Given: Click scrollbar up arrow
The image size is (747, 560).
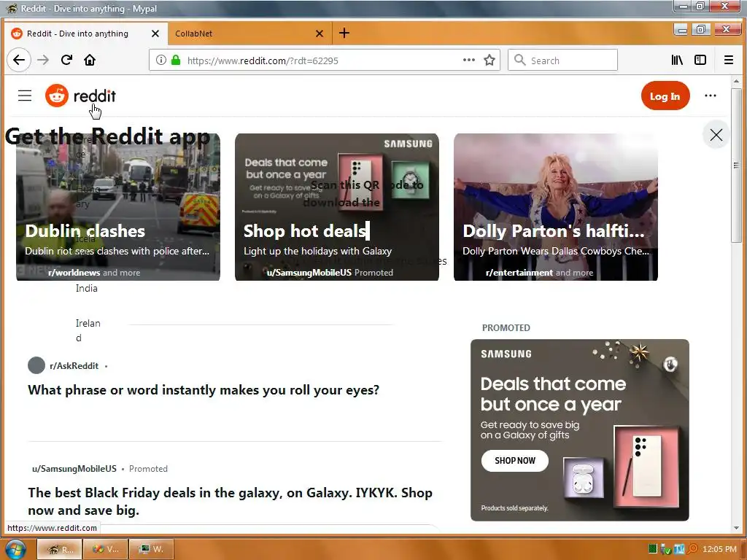Looking at the screenshot, I should 736,81.
